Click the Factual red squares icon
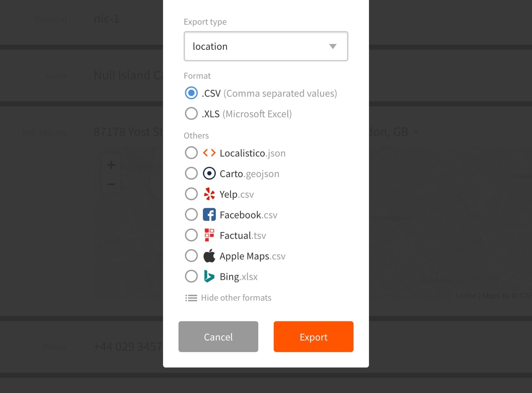Viewport: 532px width, 393px height. pyautogui.click(x=209, y=235)
